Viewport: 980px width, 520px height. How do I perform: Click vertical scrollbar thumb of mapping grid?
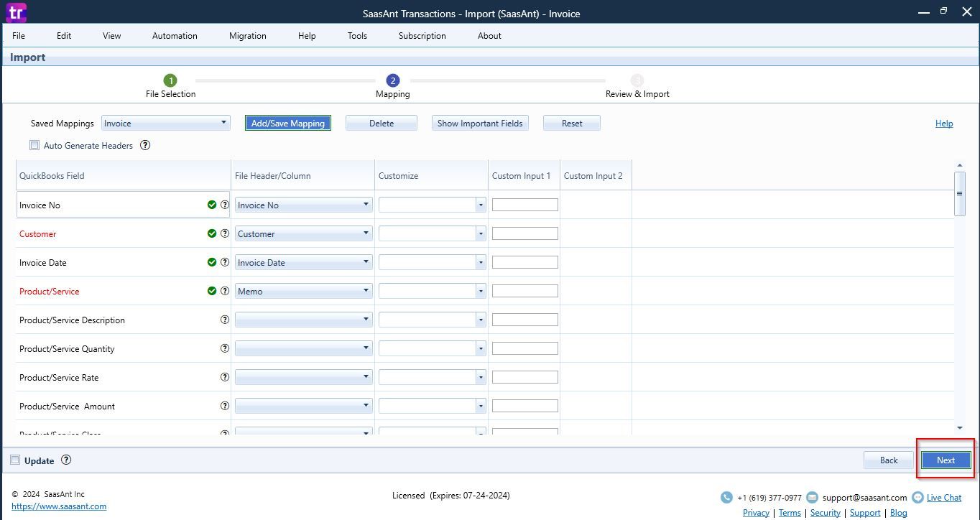960,193
